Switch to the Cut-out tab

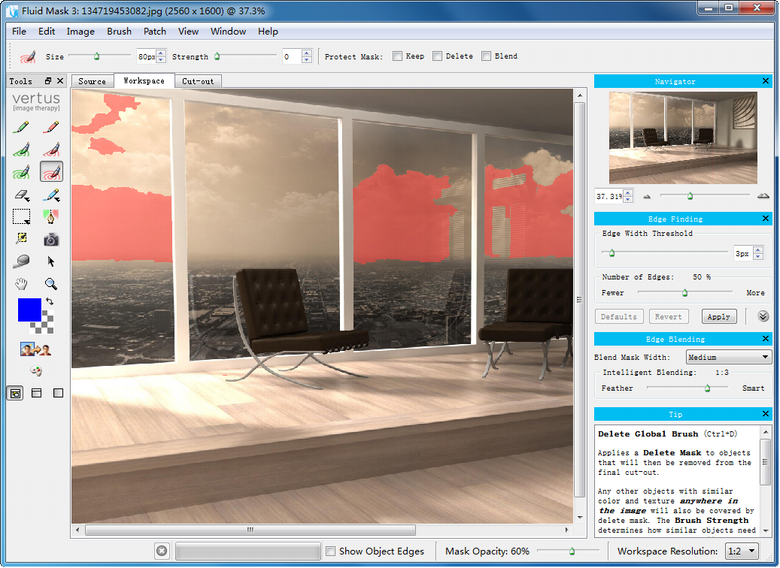(x=198, y=81)
